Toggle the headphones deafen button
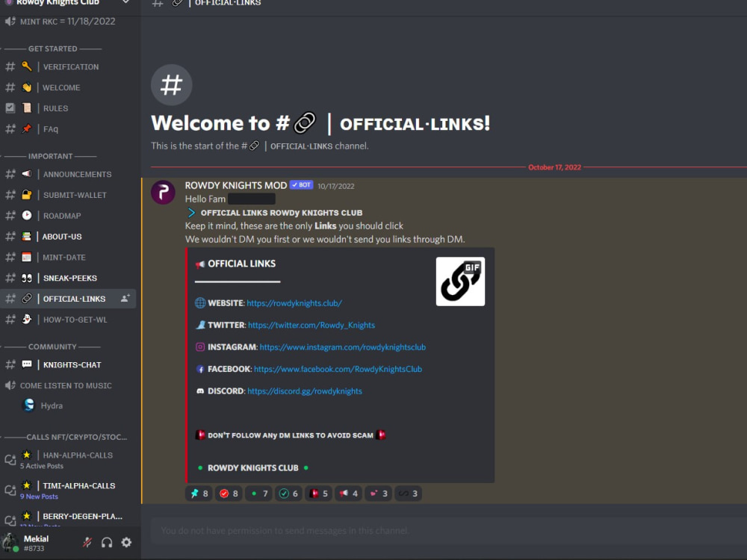Screen dimensions: 747x560 pyautogui.click(x=107, y=542)
